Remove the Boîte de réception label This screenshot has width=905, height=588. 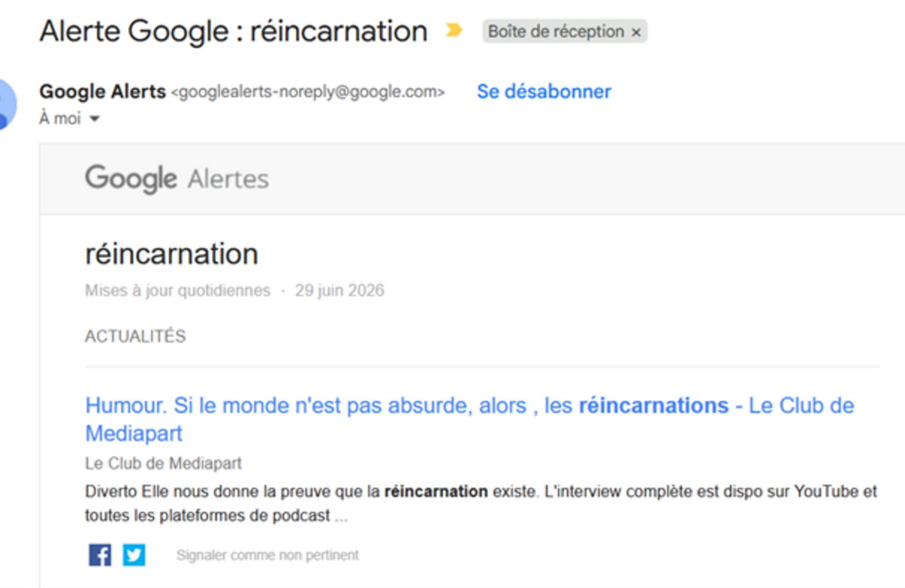tap(636, 32)
